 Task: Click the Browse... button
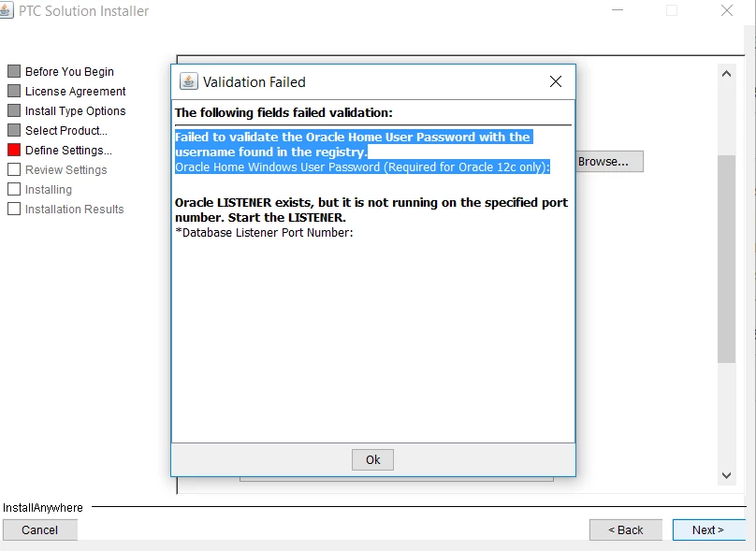coord(609,162)
